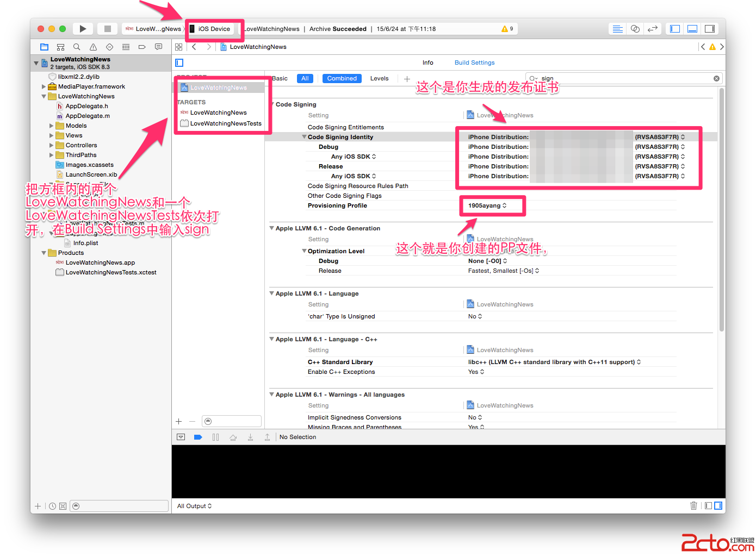Open the Find navigator magnifier
Image resolution: width=756 pixels, height=557 pixels.
[x=77, y=47]
